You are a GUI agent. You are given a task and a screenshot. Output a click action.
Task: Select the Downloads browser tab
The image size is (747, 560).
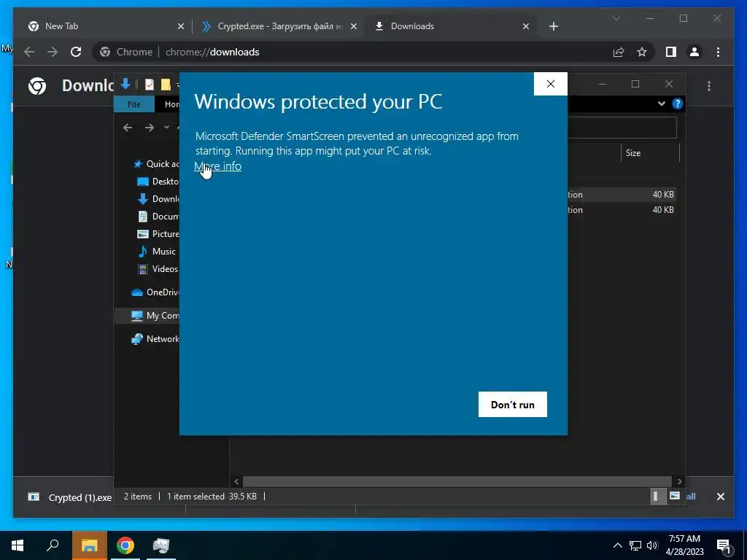[x=449, y=26]
